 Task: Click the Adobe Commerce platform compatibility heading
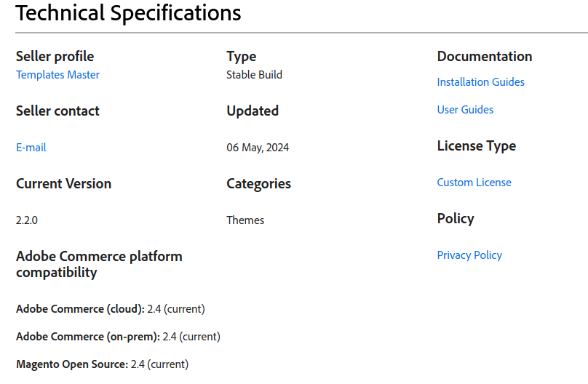[99, 264]
